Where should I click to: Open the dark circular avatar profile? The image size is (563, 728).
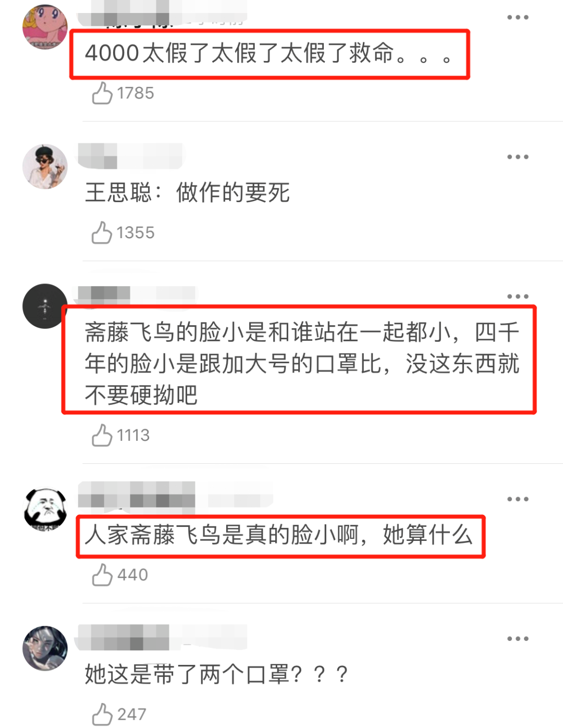click(x=45, y=306)
